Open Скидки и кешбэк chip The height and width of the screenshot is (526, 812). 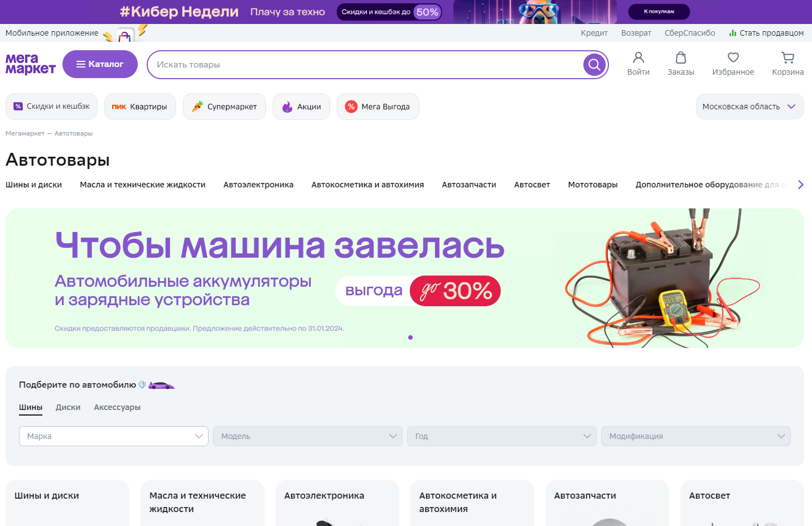pos(52,107)
